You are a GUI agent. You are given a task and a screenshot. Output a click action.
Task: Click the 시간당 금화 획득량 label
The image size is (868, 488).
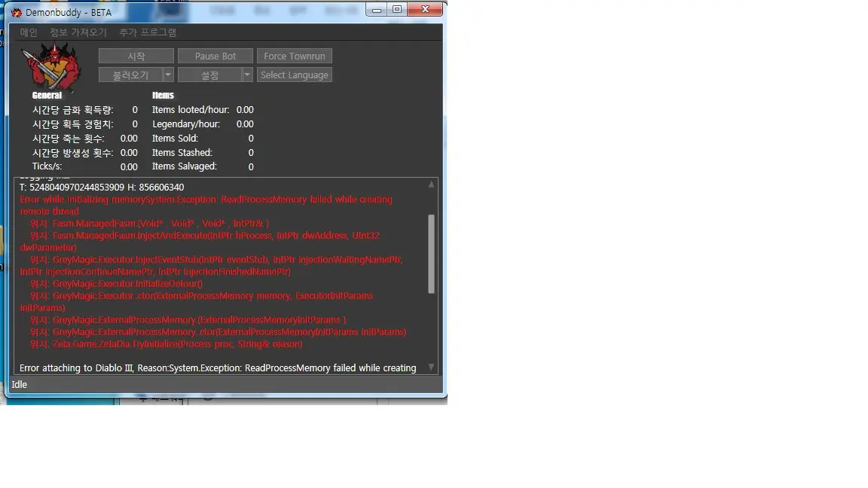tap(73, 110)
